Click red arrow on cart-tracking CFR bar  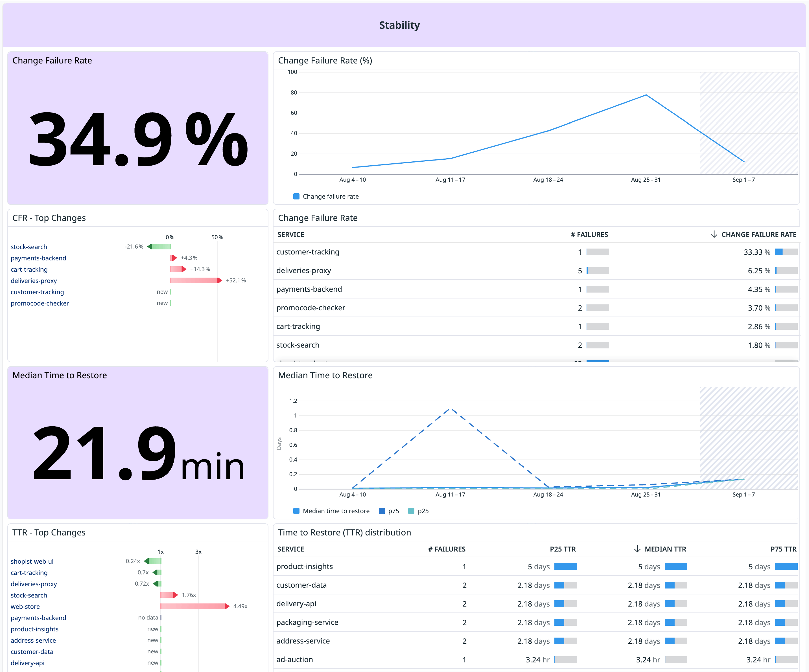(184, 269)
